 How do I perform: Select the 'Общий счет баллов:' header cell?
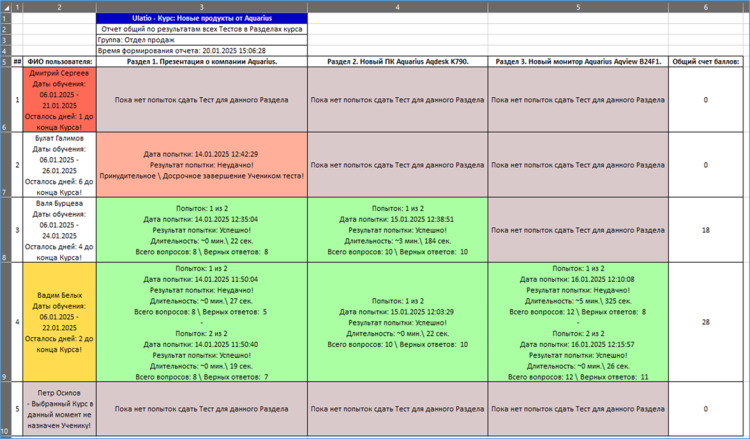(x=705, y=62)
